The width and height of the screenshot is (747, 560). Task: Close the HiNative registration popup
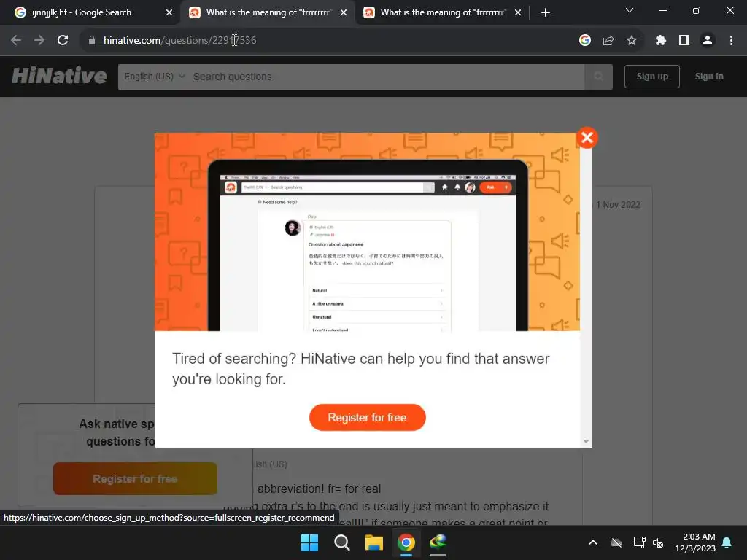pyautogui.click(x=587, y=138)
